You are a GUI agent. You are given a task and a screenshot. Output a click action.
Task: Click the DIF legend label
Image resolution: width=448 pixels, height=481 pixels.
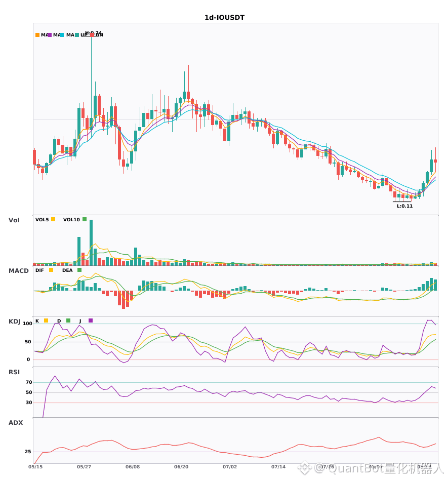[x=39, y=270]
